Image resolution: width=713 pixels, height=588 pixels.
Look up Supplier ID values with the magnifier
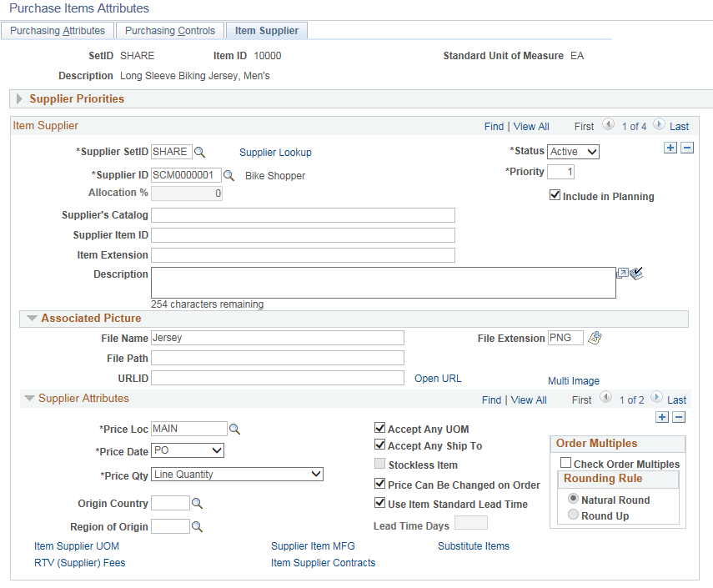coord(228,175)
